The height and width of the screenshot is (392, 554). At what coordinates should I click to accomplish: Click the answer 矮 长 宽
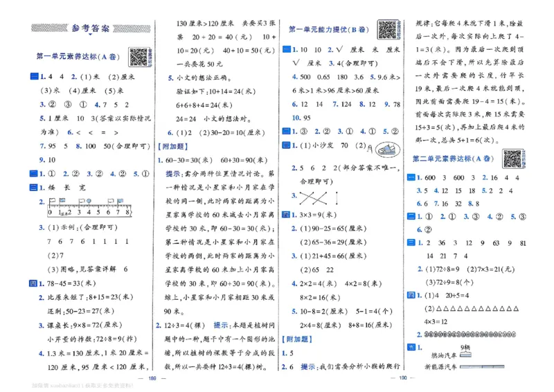[67, 188]
